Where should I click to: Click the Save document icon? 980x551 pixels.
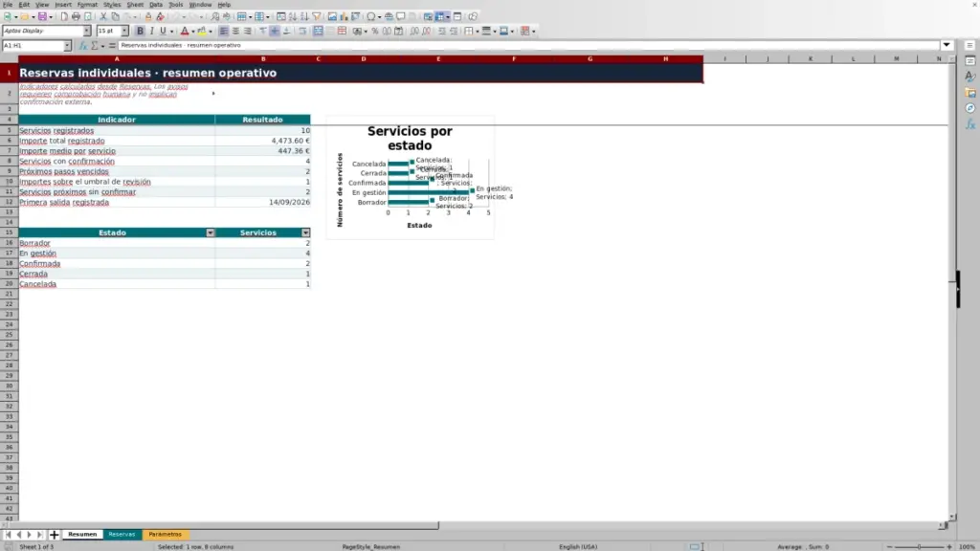pyautogui.click(x=42, y=17)
